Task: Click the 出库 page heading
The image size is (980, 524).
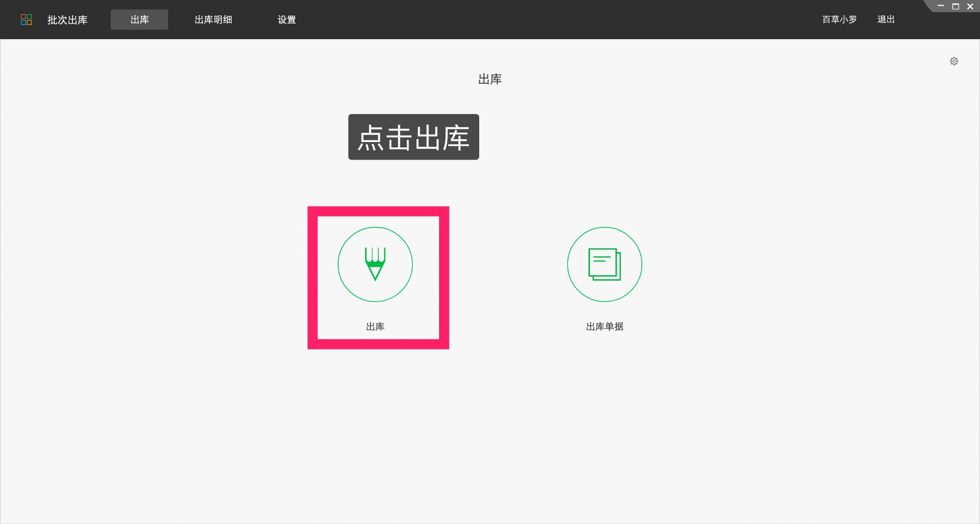Action: coord(490,79)
